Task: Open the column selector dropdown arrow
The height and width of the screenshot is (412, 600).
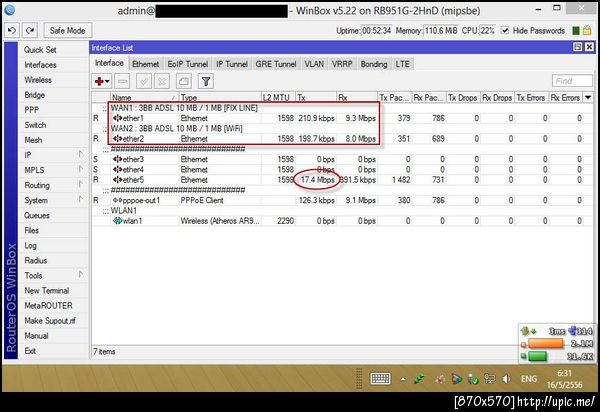Action: coord(588,98)
